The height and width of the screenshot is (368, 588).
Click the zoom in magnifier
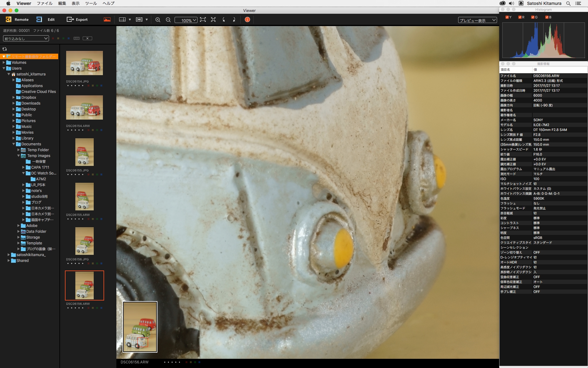158,20
